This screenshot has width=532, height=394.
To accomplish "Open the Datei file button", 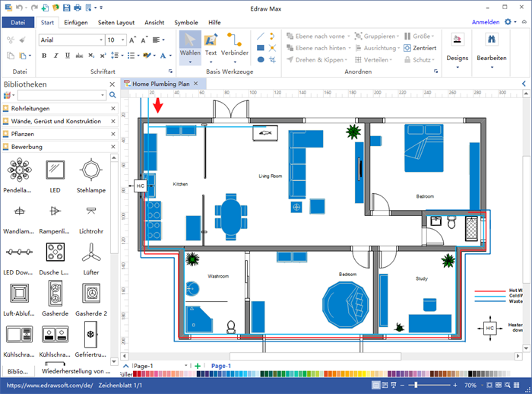I will [18, 22].
